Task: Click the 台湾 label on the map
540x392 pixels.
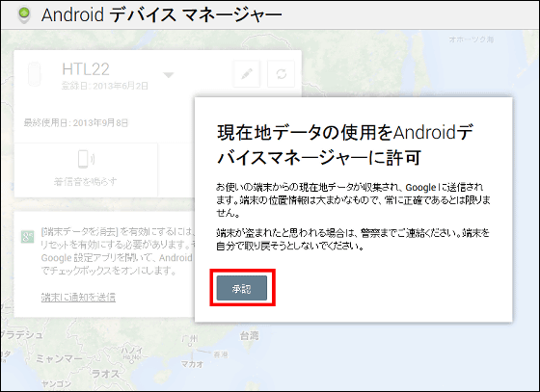Action: tap(250, 335)
